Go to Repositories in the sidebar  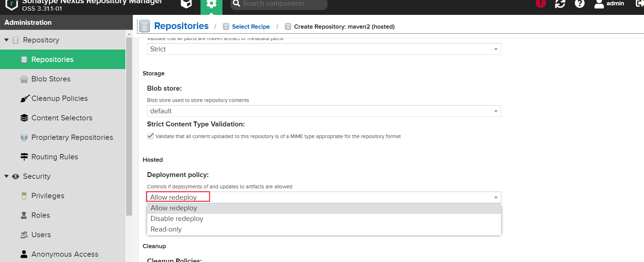tap(63, 59)
